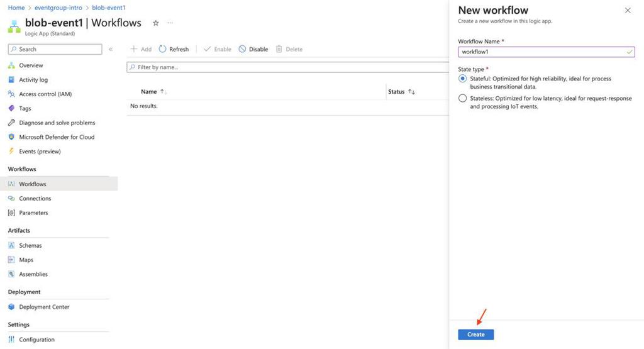The width and height of the screenshot is (644, 349).
Task: Click Add in the workflows toolbar
Action: click(x=141, y=49)
